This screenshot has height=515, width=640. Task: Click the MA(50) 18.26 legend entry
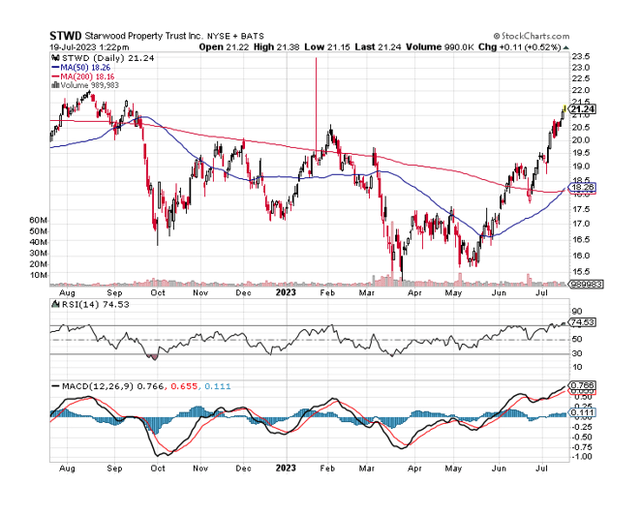[x=85, y=68]
